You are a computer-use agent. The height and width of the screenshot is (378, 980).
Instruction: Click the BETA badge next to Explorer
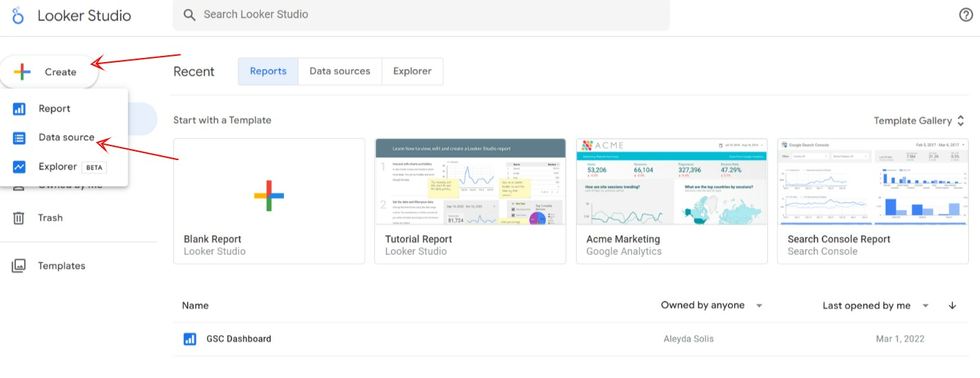pos(94,168)
